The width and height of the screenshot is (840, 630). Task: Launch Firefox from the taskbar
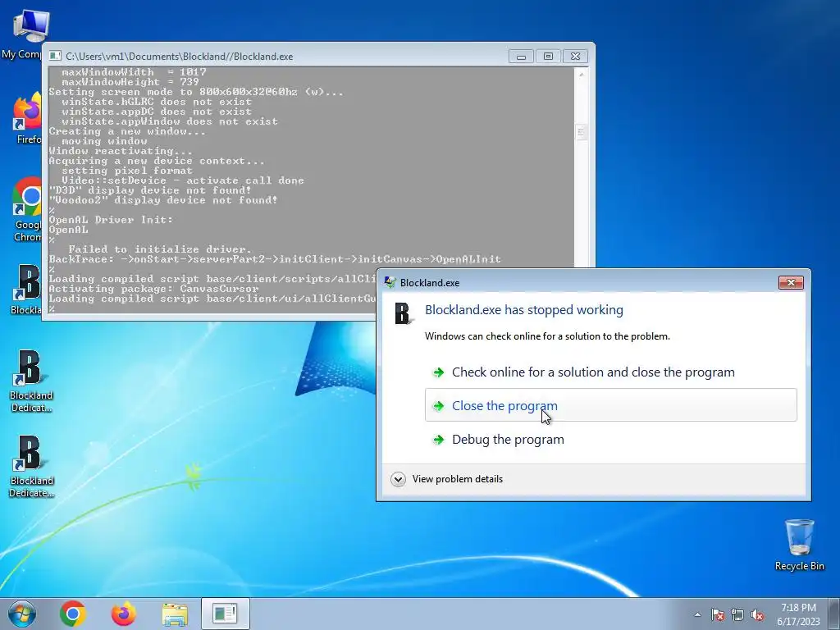click(x=124, y=614)
